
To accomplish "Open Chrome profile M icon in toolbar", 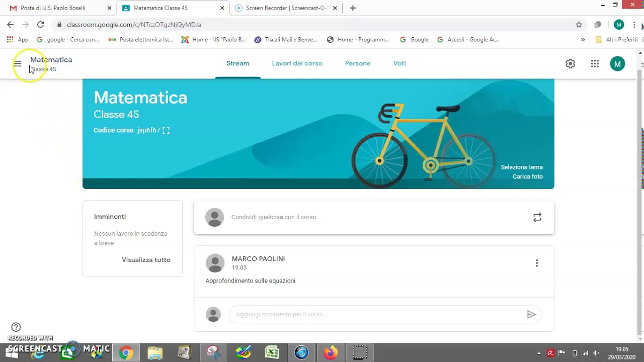I will coord(619,25).
